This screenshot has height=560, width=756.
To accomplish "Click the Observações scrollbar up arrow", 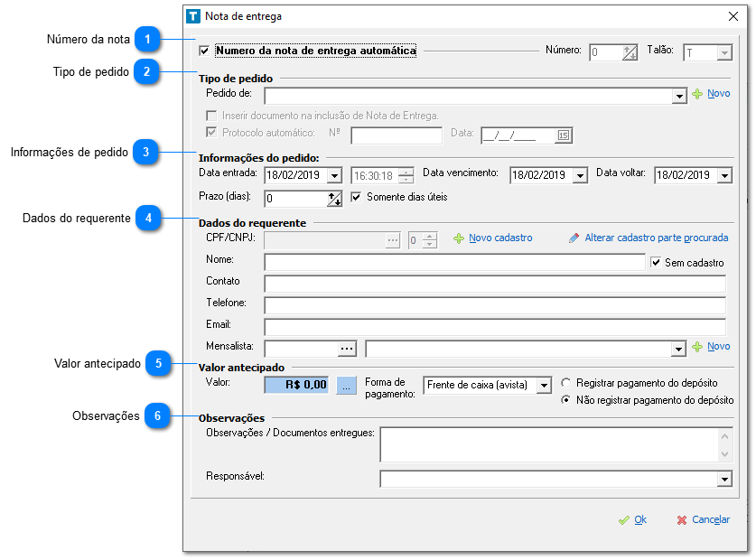I will click(724, 436).
